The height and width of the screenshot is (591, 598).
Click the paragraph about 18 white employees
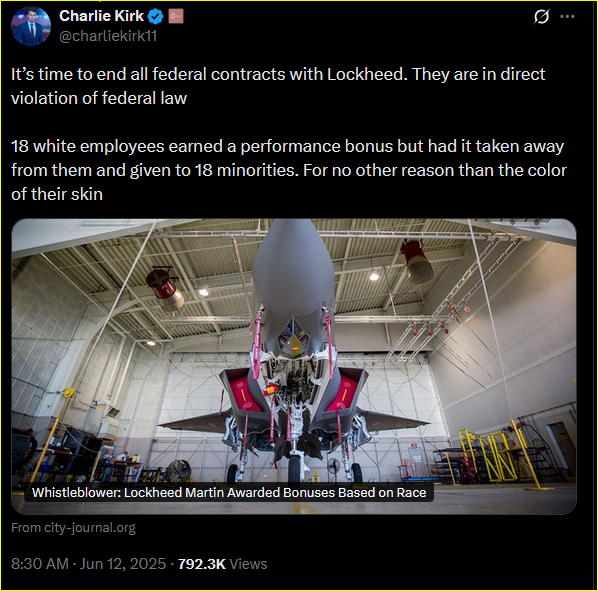pos(289,170)
